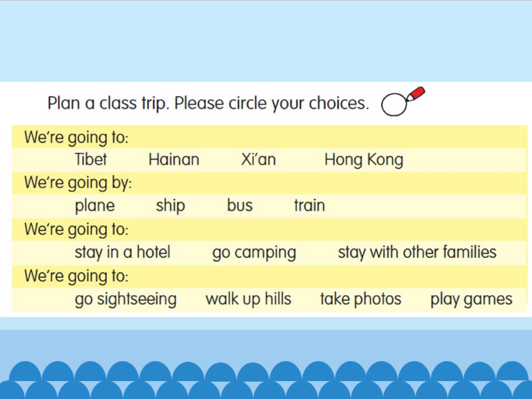This screenshot has height=399, width=532.
Task: Click the "We're going by:" heading
Action: (x=78, y=183)
